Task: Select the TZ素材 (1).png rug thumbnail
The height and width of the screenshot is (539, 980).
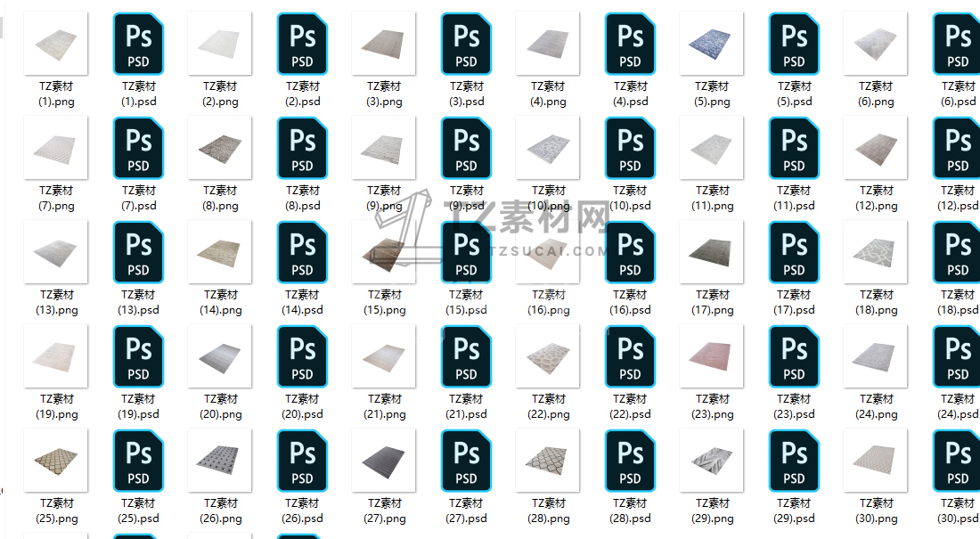Action: [x=55, y=44]
